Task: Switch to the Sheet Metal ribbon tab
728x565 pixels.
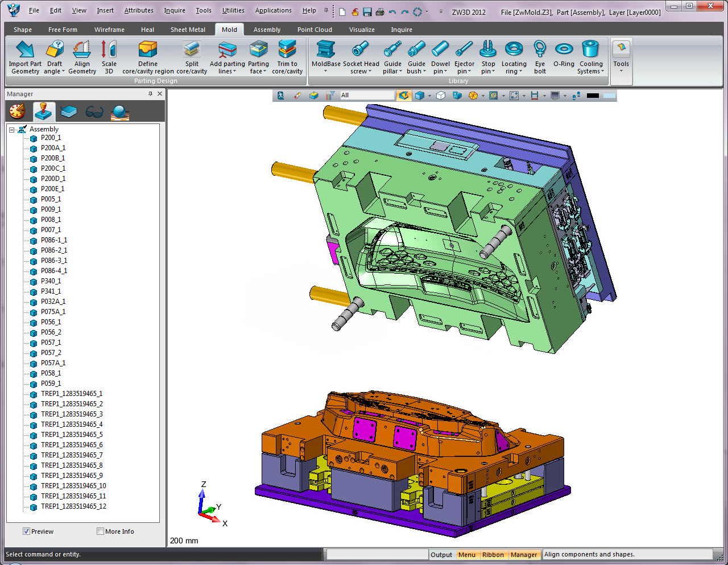Action: tap(188, 30)
